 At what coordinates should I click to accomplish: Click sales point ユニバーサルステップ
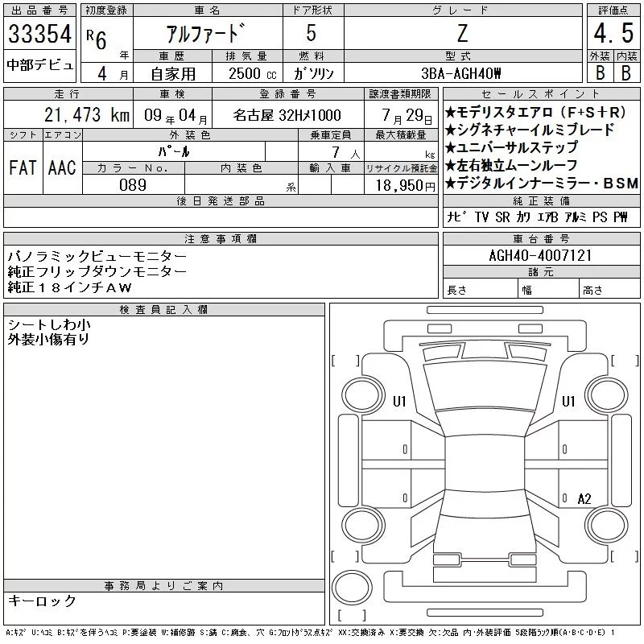coord(512,147)
